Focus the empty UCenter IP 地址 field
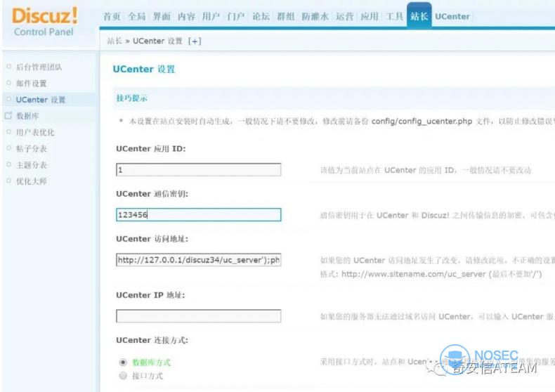 [199, 316]
